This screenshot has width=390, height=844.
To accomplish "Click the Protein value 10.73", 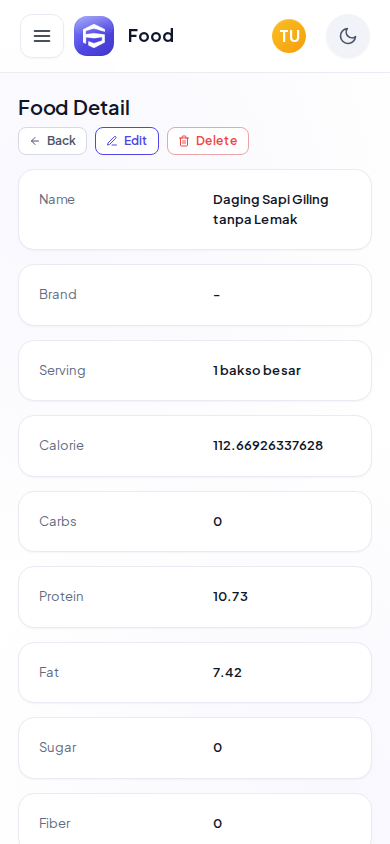I will (230, 596).
